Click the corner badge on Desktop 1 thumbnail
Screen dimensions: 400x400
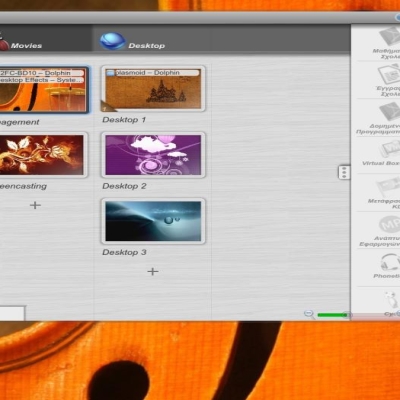point(108,106)
